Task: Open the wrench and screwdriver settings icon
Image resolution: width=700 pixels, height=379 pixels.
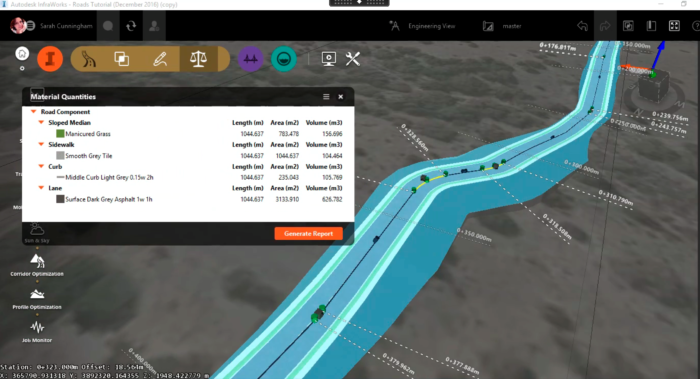Action: 353,59
